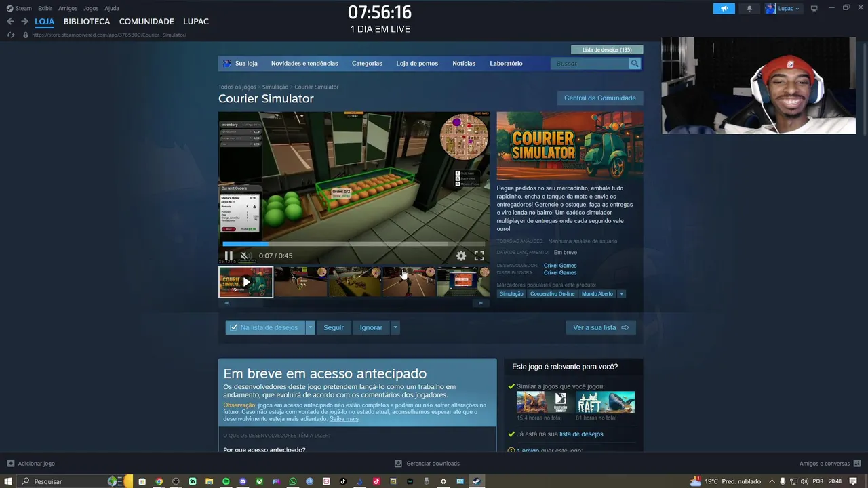Image resolution: width=868 pixels, height=488 pixels.
Task: Open the Saiba mais link
Action: [x=344, y=419]
